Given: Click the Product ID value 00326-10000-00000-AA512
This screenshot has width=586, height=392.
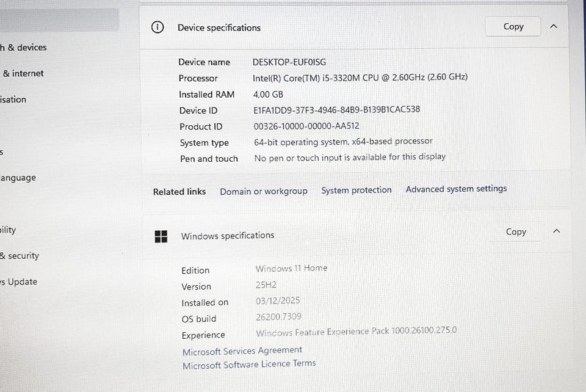Looking at the screenshot, I should 306,126.
